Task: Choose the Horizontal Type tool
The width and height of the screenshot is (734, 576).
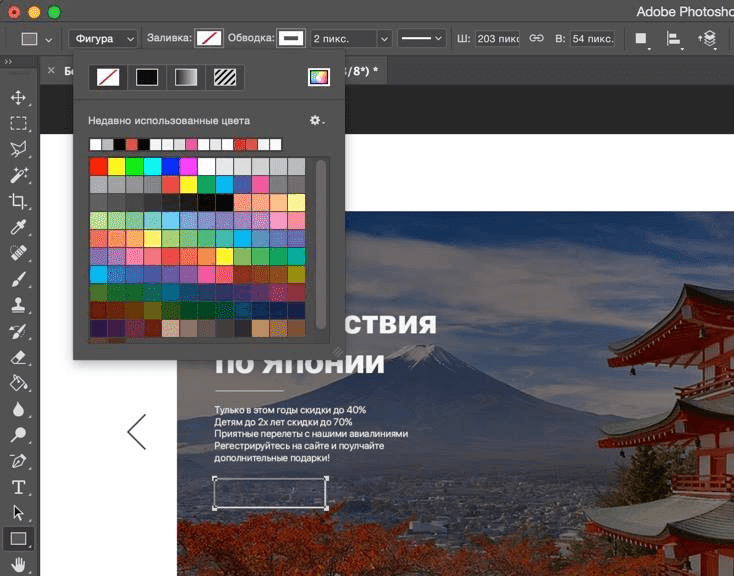Action: tap(18, 487)
